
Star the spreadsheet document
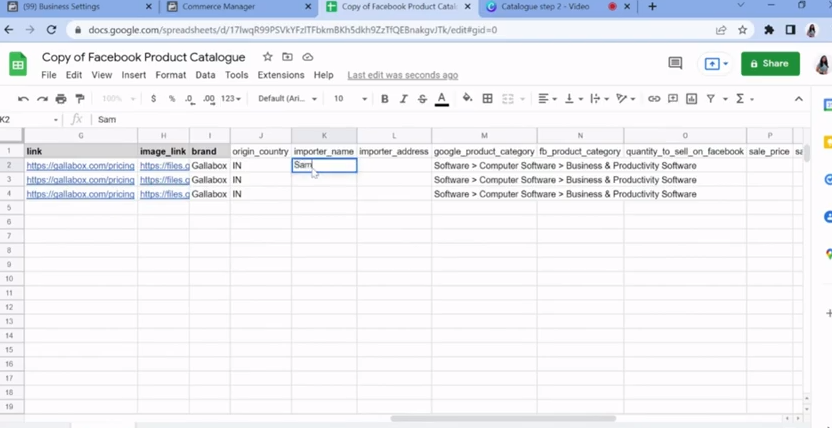coord(267,57)
